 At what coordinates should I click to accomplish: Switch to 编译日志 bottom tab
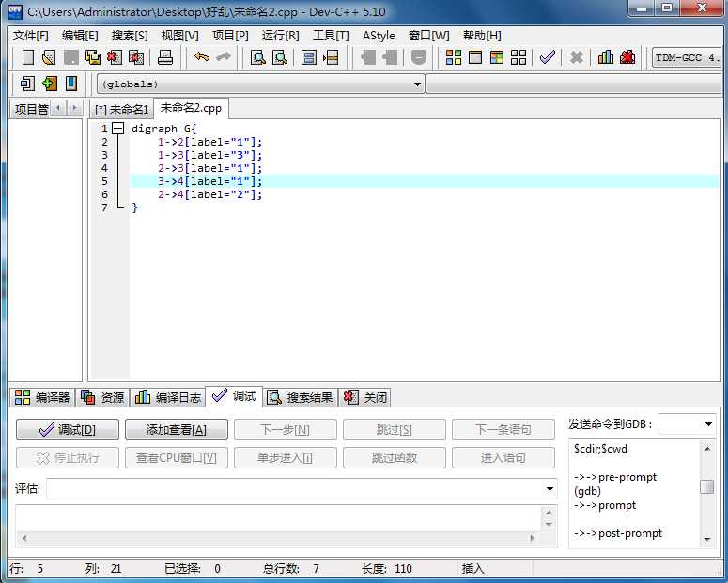[x=168, y=397]
